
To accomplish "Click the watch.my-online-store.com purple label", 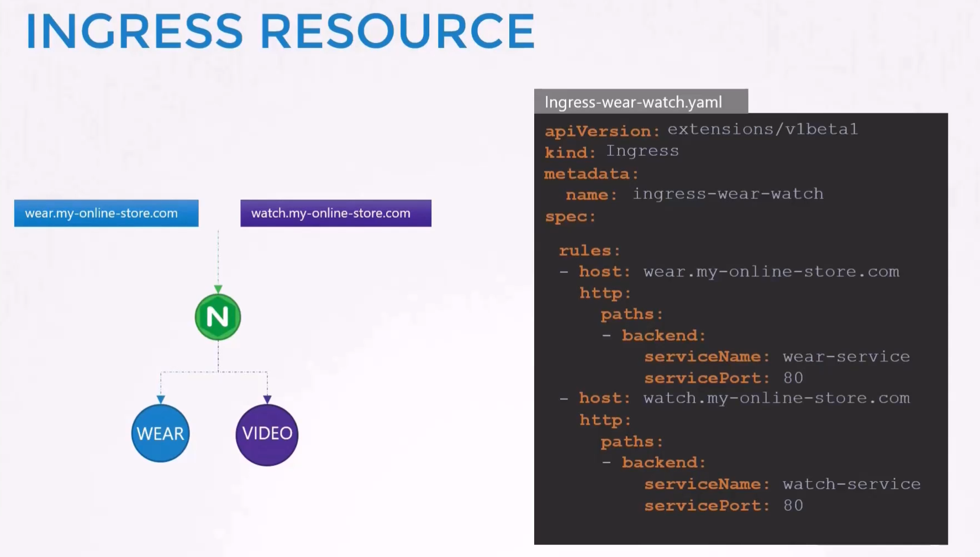I will pyautogui.click(x=336, y=213).
